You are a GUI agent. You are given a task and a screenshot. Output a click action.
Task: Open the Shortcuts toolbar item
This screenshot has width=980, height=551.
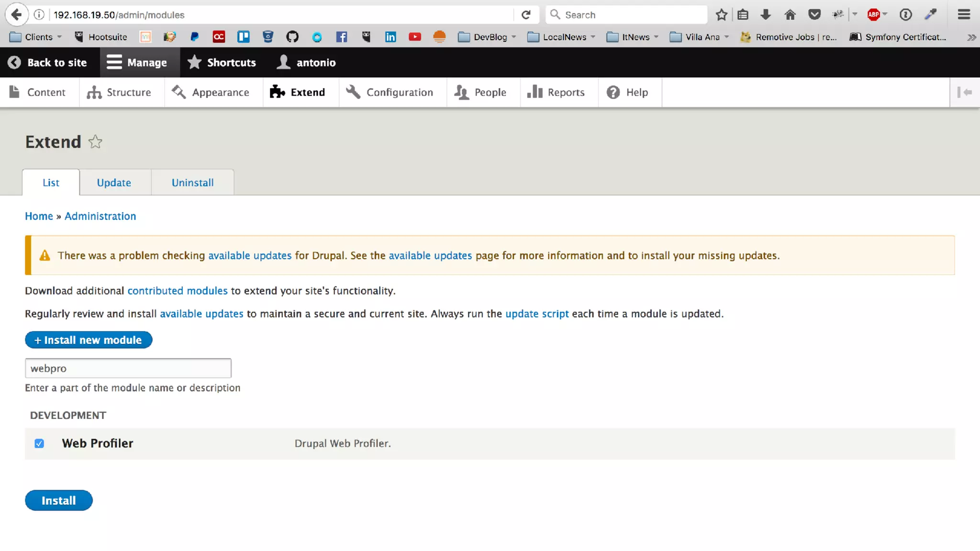tap(222, 63)
